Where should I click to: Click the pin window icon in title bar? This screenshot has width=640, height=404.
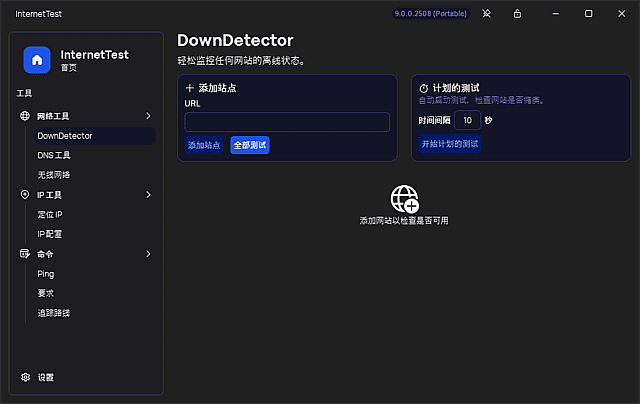coord(487,14)
